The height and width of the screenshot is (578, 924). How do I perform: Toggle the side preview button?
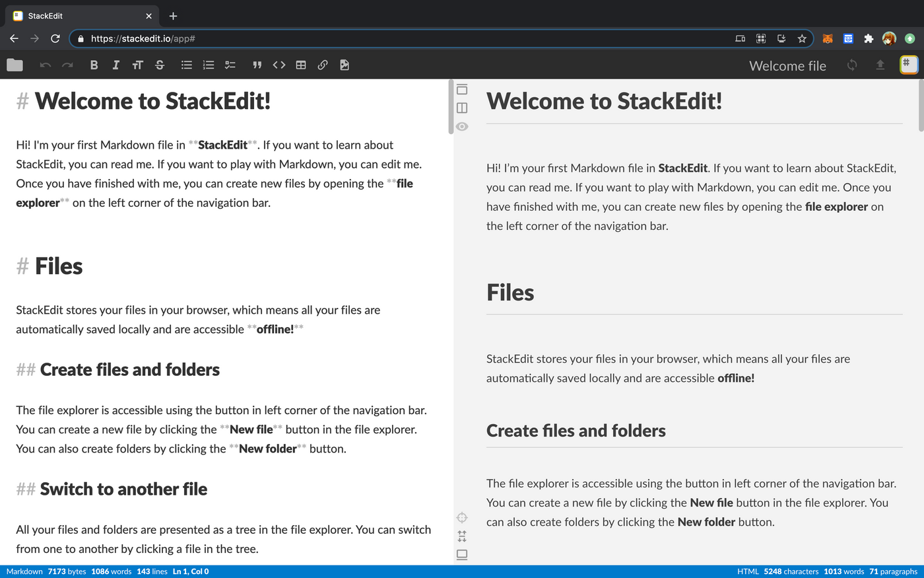click(462, 108)
